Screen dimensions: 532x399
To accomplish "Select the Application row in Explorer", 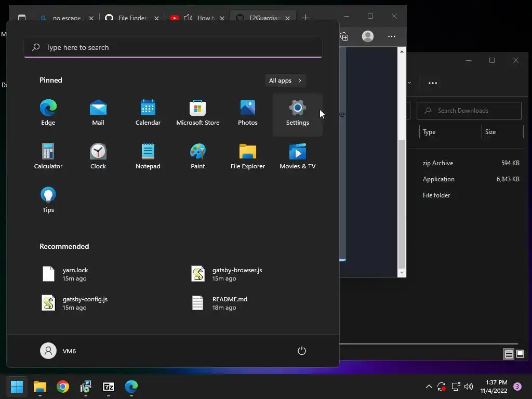I will 466,179.
